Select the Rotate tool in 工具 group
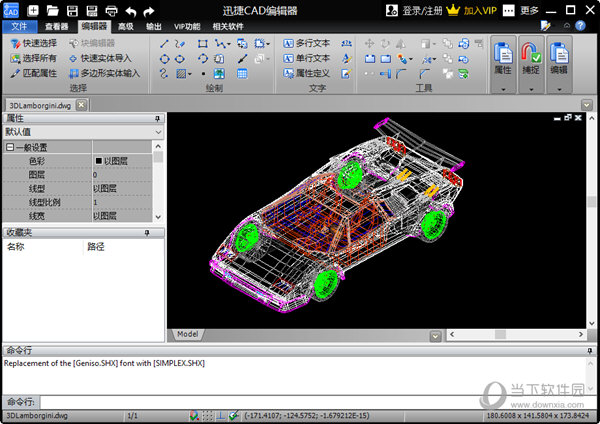The width and height of the screenshot is (600, 424). [x=385, y=43]
